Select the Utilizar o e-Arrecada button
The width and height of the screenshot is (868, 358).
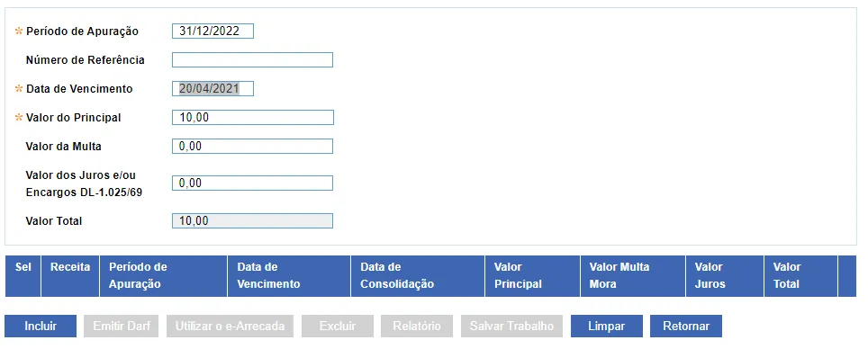point(231,326)
